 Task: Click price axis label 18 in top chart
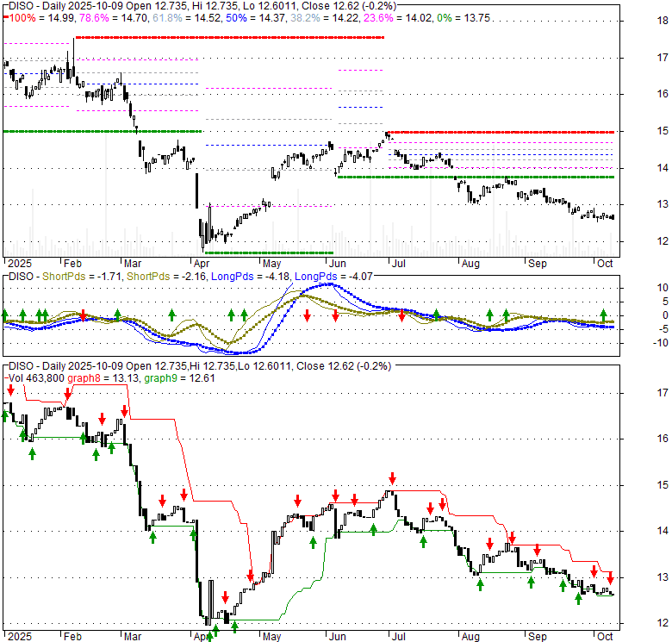coord(663,21)
